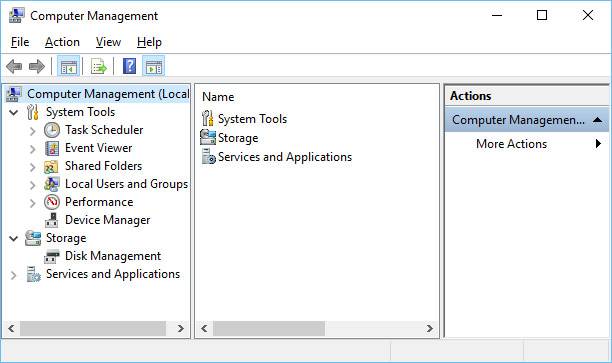Click the Forward arrow toolbar button

[x=37, y=66]
